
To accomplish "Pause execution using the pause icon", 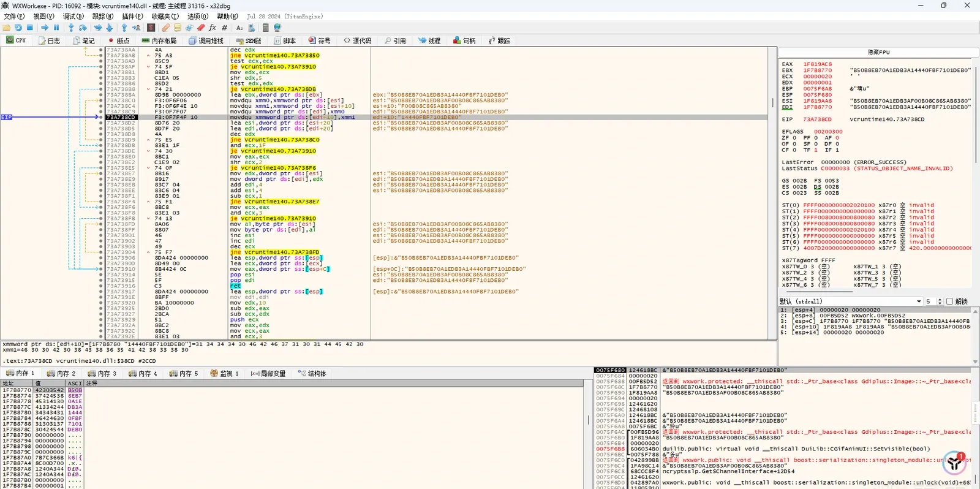I will 56,28.
